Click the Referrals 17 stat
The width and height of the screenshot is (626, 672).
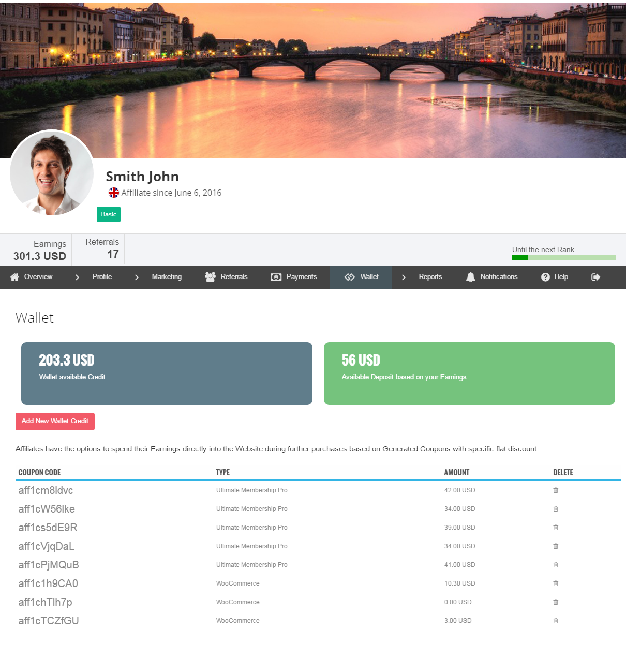[x=102, y=248]
